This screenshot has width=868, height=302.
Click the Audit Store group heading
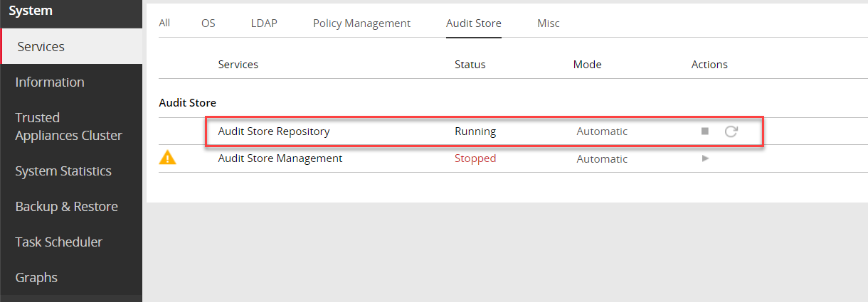[187, 103]
